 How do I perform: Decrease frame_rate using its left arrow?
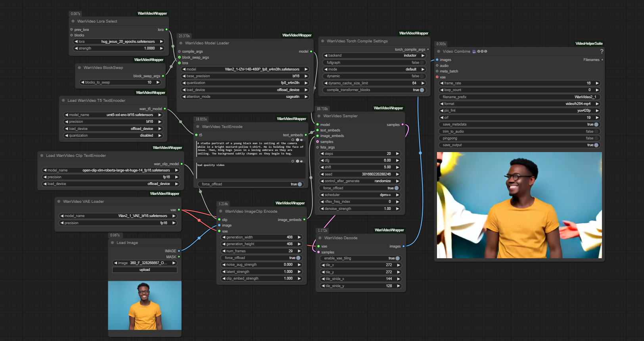click(442, 83)
